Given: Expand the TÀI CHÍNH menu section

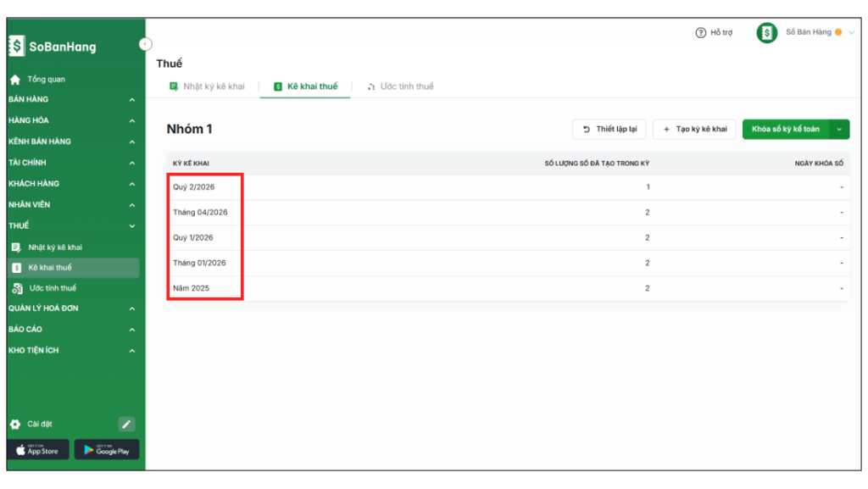Looking at the screenshot, I should tap(131, 163).
